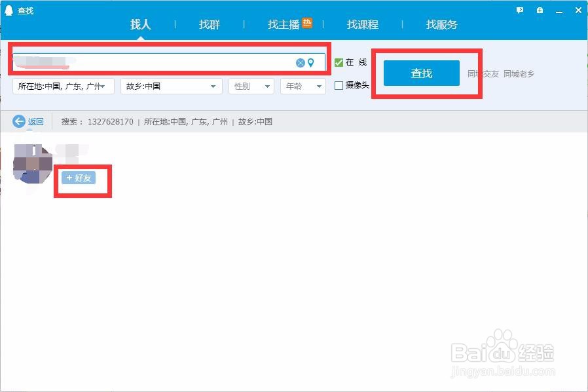588x392 pixels.
Task: Open the feedback speech-bubble icon in title bar
Action: point(519,10)
